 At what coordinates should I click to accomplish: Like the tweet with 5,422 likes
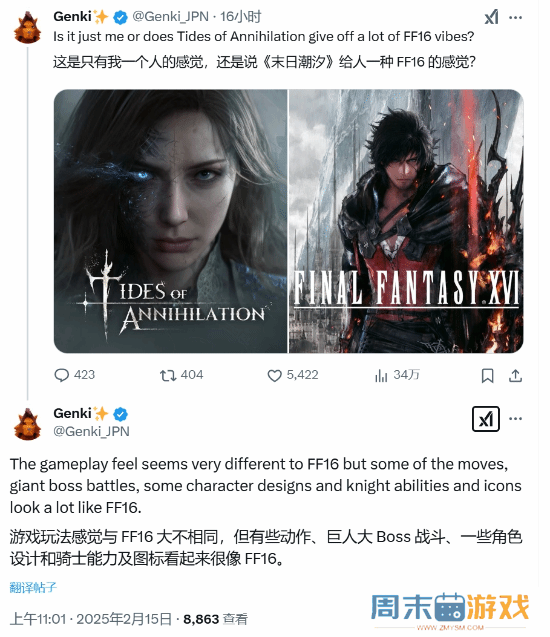(275, 375)
